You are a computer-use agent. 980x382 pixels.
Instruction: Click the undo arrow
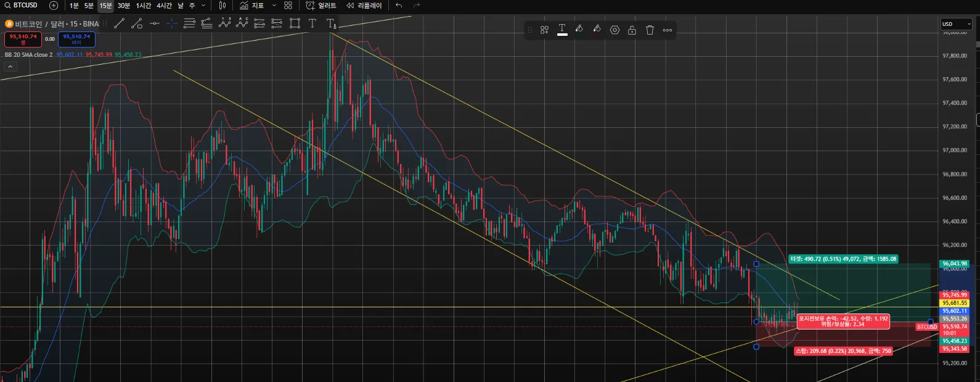coord(399,6)
